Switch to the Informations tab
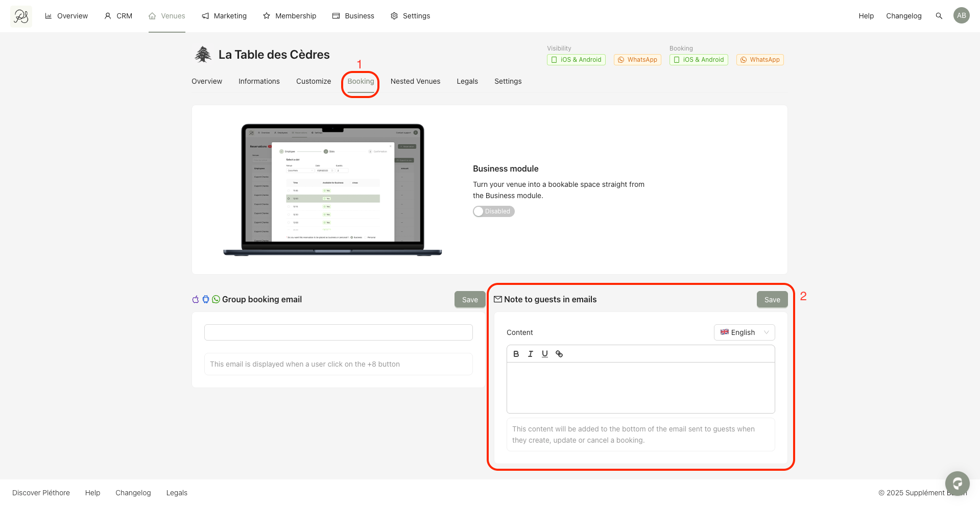This screenshot has width=980, height=506. [259, 81]
